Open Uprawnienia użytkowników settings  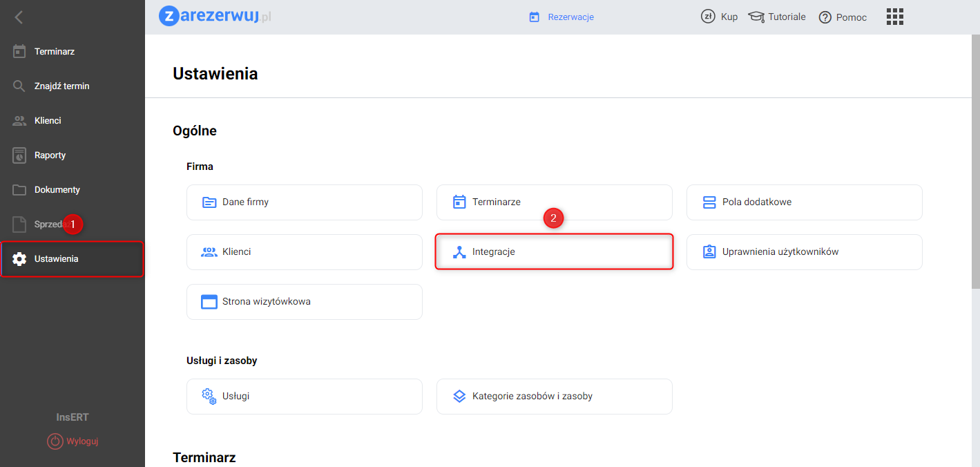(804, 252)
